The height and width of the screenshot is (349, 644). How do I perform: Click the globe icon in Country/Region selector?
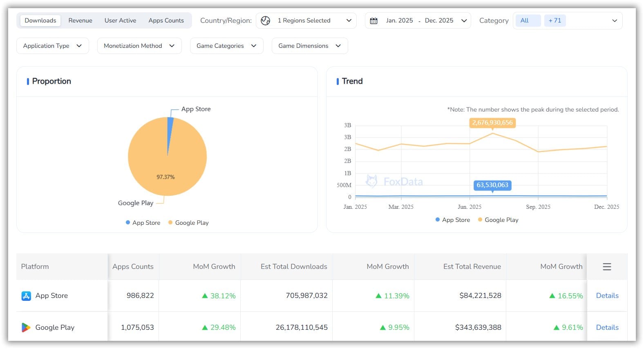click(x=265, y=20)
